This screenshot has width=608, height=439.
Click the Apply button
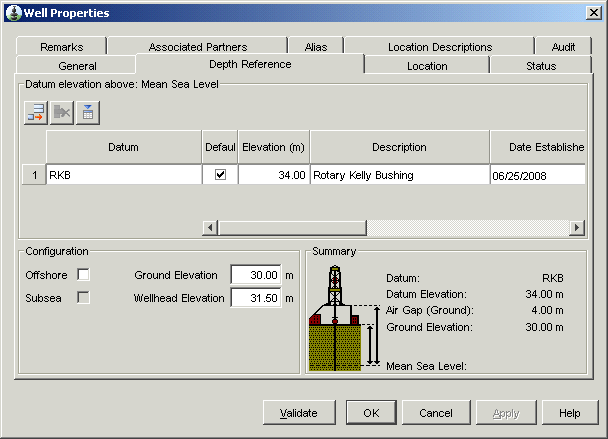[x=506, y=413]
